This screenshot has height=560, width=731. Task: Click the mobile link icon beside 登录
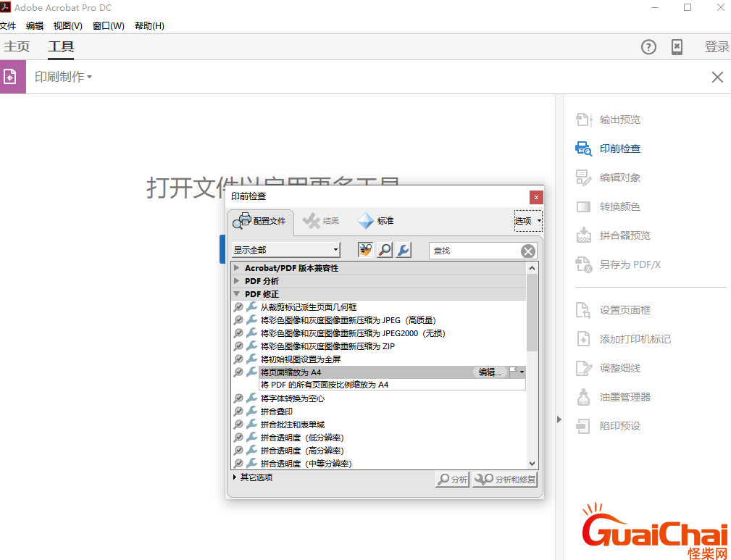pyautogui.click(x=677, y=46)
